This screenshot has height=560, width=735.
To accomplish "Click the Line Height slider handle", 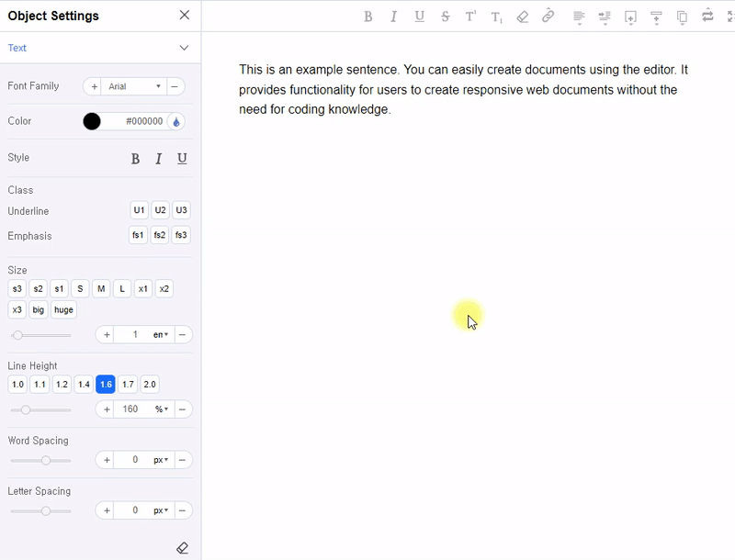I will [26, 409].
